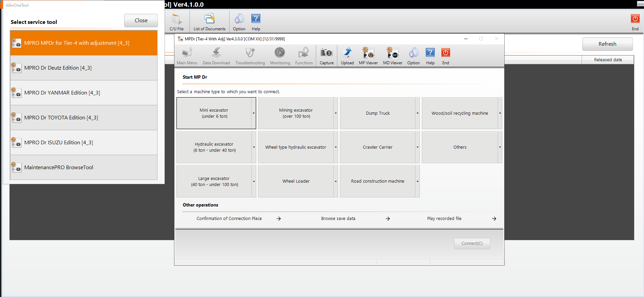Choose Mining excavator (over 100 ton)
This screenshot has width=644, height=297.
pos(296,113)
